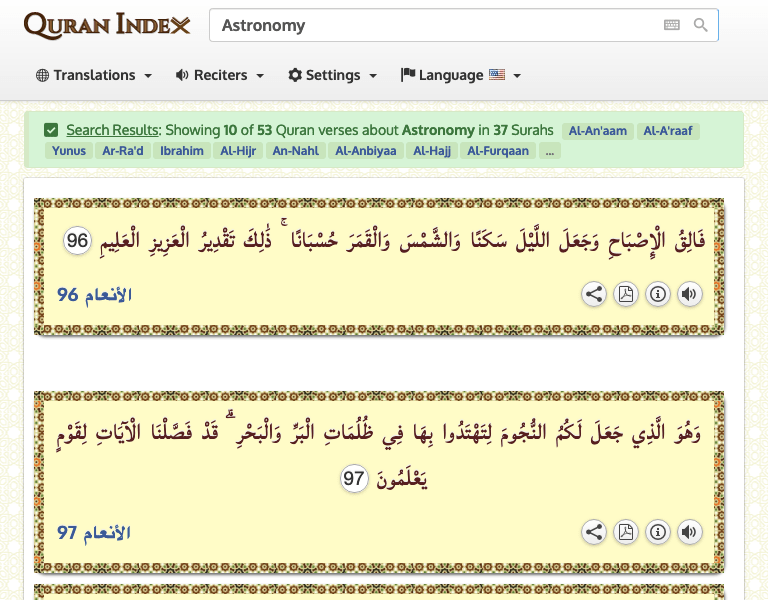
Task: Click the Astronomy search input field
Action: click(430, 25)
